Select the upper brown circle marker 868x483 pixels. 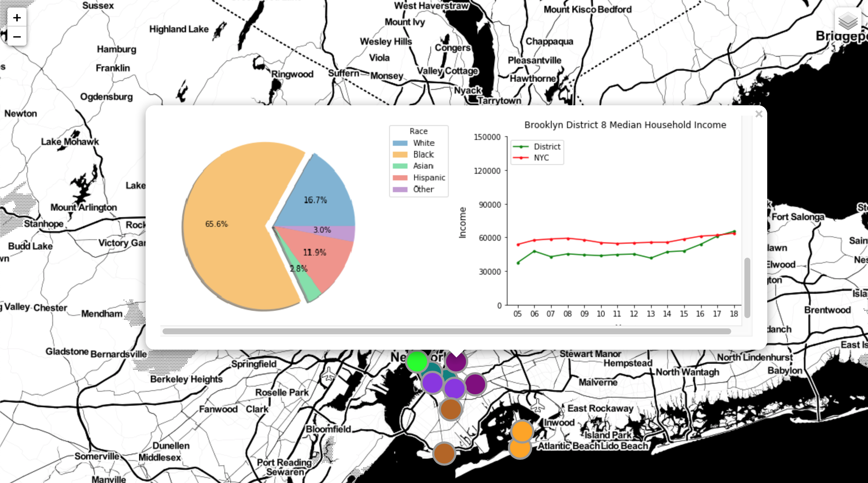tap(451, 409)
